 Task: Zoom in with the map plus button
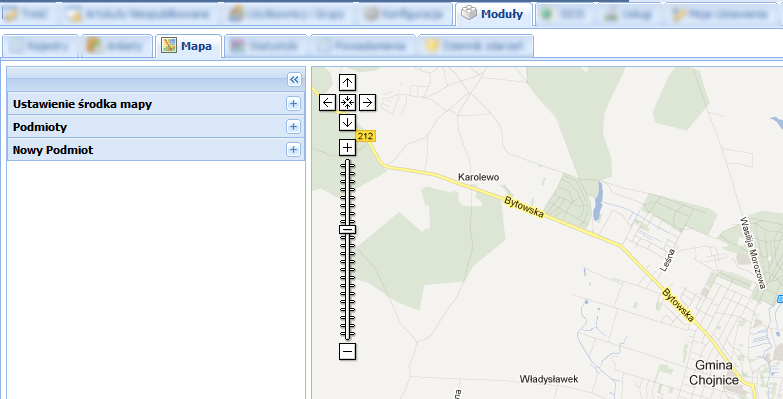point(347,147)
